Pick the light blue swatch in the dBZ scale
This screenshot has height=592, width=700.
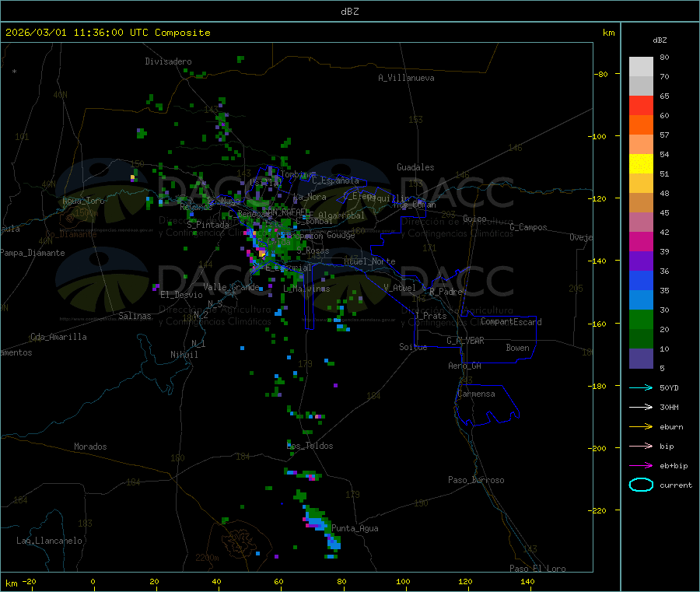(x=641, y=300)
